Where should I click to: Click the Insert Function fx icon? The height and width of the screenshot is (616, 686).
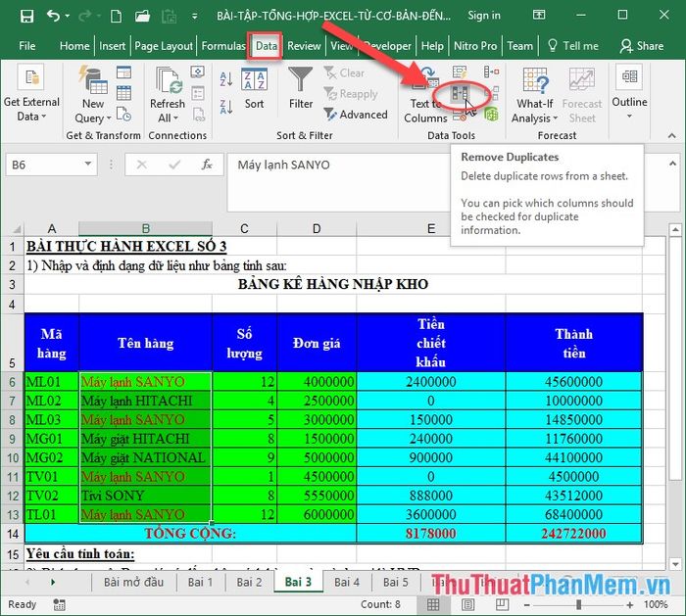pyautogui.click(x=206, y=166)
